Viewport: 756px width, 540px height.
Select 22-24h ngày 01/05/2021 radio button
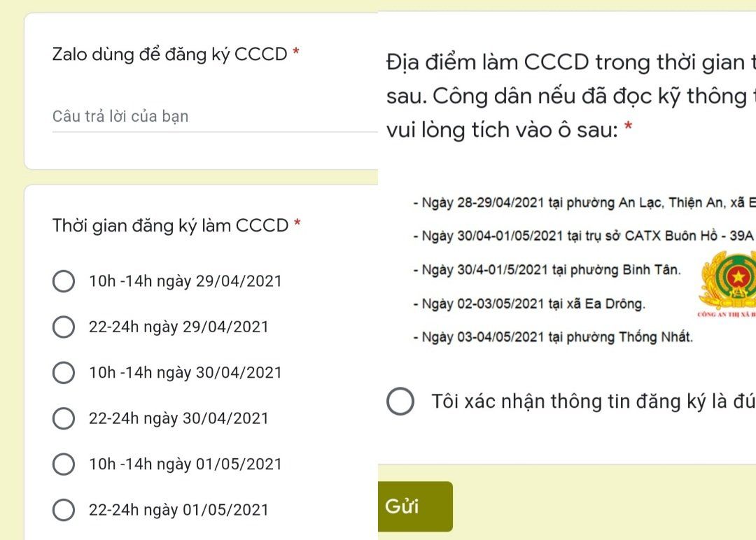coord(64,510)
